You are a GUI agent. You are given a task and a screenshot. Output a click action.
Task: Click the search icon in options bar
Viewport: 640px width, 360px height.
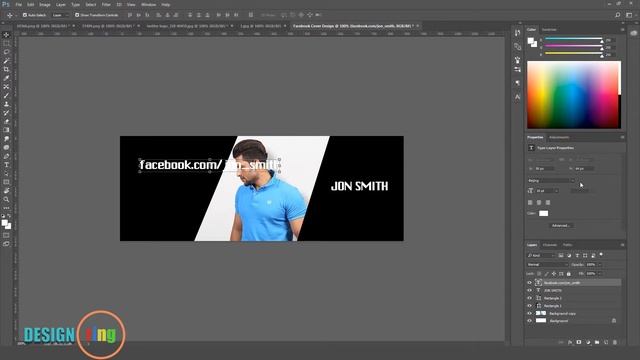[x=618, y=15]
